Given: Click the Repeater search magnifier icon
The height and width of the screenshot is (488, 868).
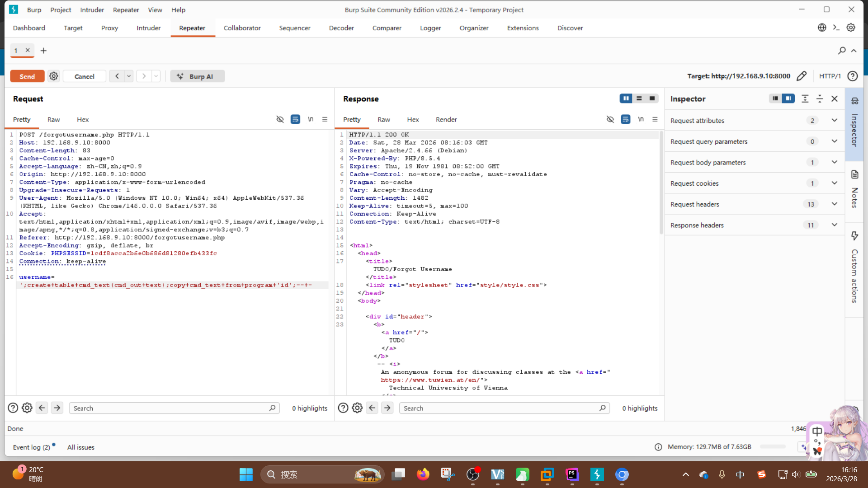Looking at the screenshot, I should [841, 51].
